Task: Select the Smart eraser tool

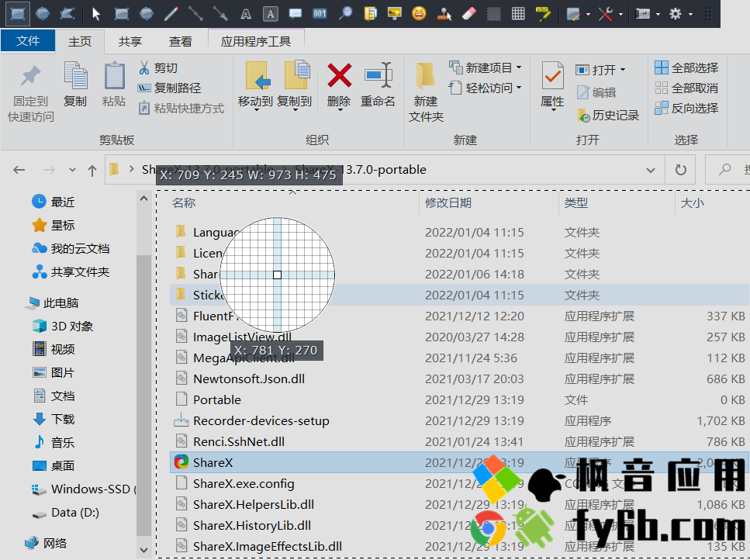Action: coord(468,14)
